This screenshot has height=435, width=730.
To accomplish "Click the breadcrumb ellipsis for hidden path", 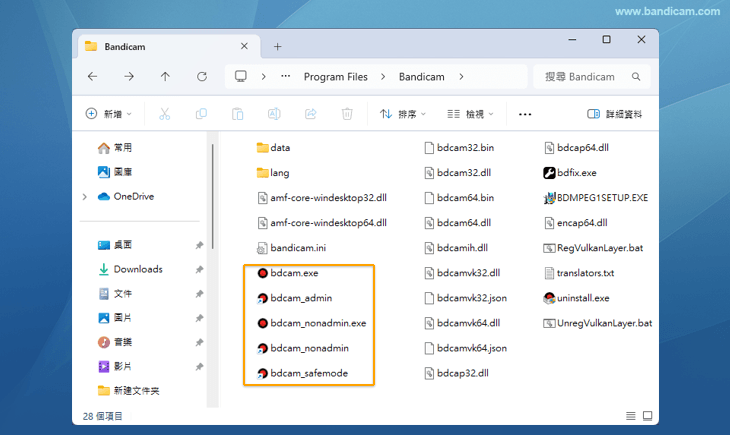I will (285, 76).
